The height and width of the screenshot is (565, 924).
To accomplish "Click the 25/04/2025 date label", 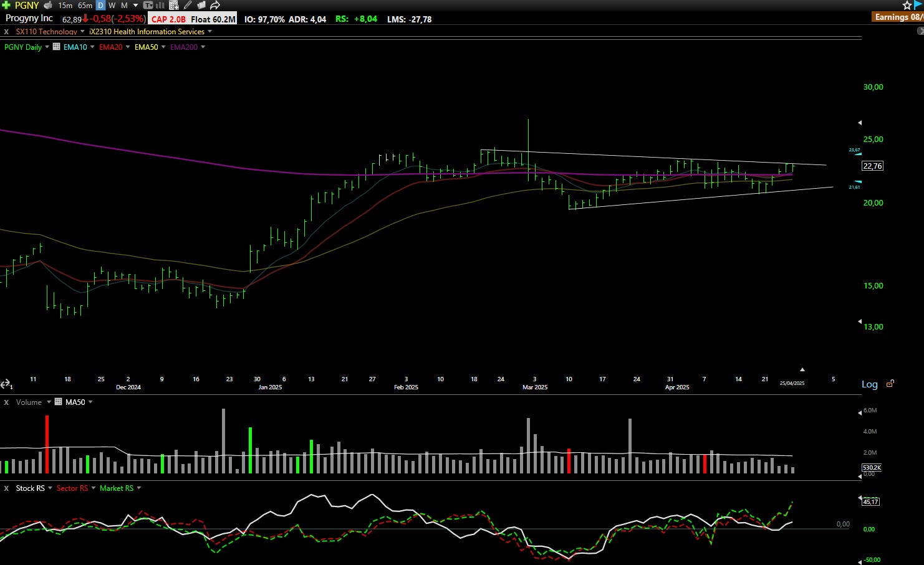I will pos(792,383).
